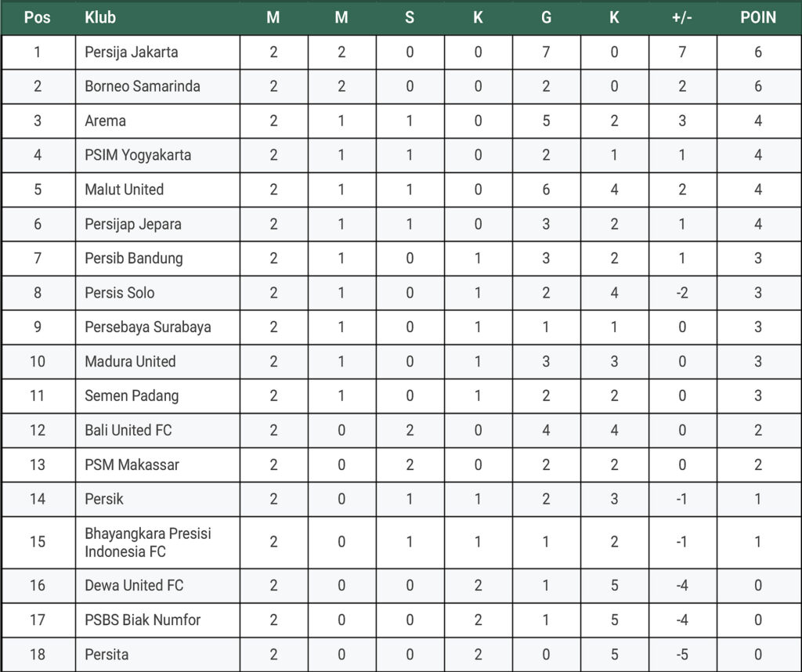Select PSBS Biak Numfor club
This screenshot has width=802, height=672.
pos(143,620)
